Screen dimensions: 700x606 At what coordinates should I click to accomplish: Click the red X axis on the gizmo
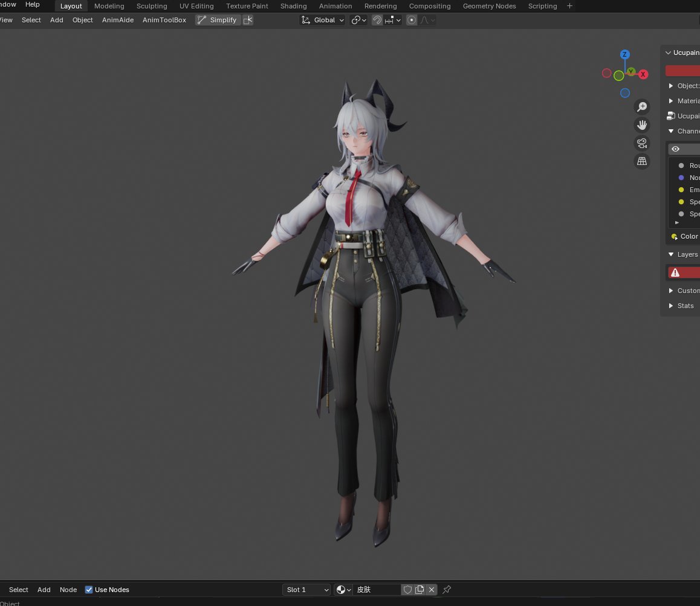(x=643, y=74)
